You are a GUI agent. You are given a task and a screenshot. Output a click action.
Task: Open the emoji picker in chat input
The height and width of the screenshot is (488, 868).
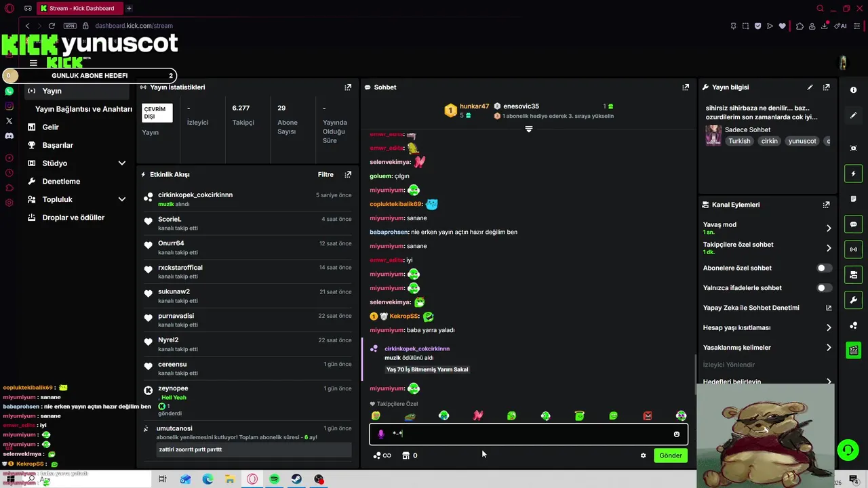pos(676,434)
